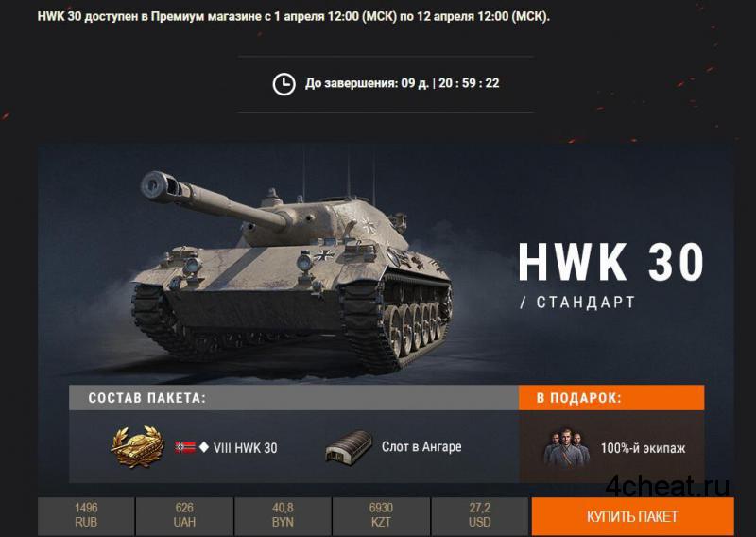Click the СОСТАВ ПАКЕТА header bar

coord(294,398)
